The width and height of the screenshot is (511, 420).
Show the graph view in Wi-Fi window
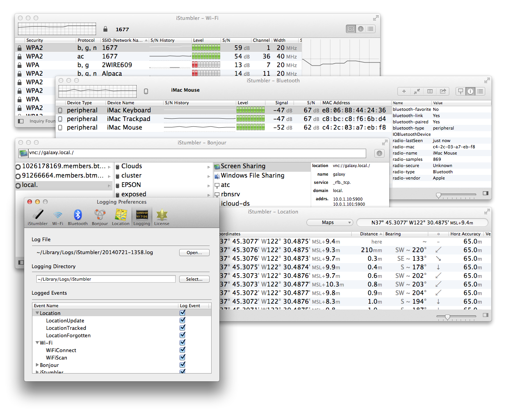pyautogui.click(x=351, y=29)
